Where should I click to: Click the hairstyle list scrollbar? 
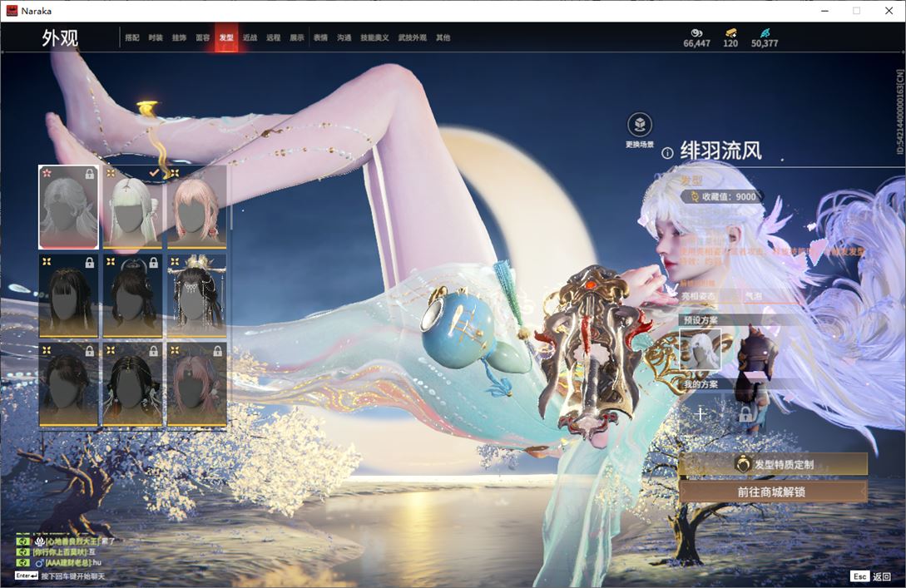231,200
